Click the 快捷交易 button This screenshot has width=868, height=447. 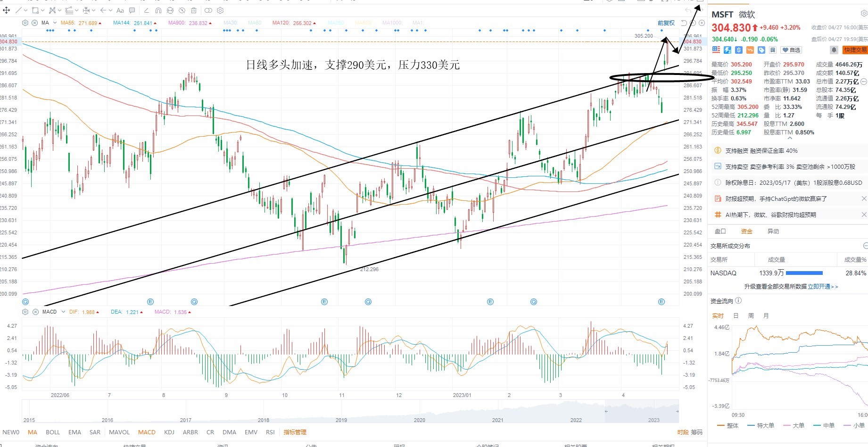tap(855, 50)
